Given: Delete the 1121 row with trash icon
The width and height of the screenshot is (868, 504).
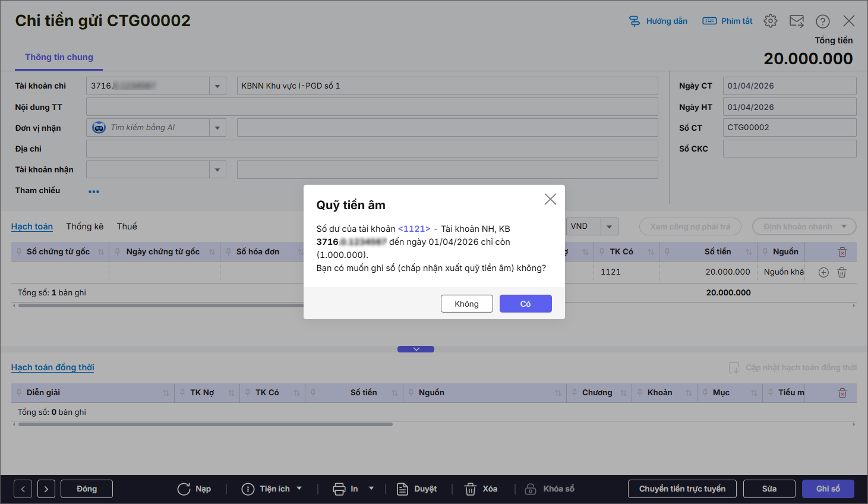Looking at the screenshot, I should tap(842, 272).
